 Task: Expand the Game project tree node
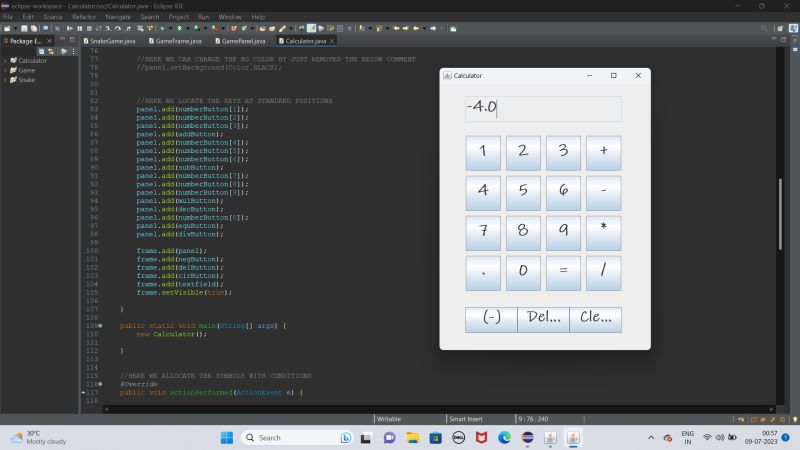point(5,70)
